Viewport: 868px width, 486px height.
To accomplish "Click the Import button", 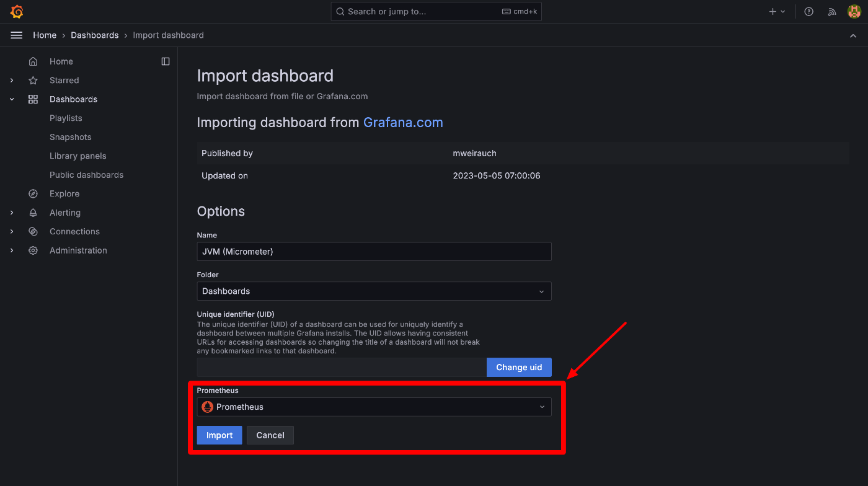I will coord(219,435).
